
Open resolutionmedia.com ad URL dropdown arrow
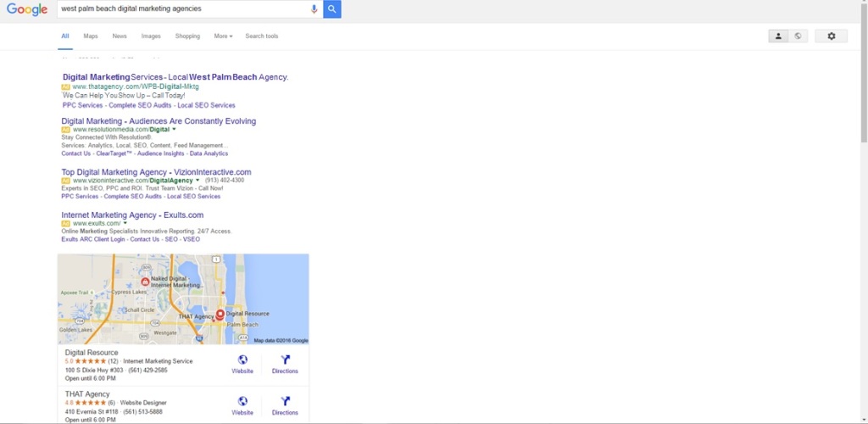[x=174, y=129]
